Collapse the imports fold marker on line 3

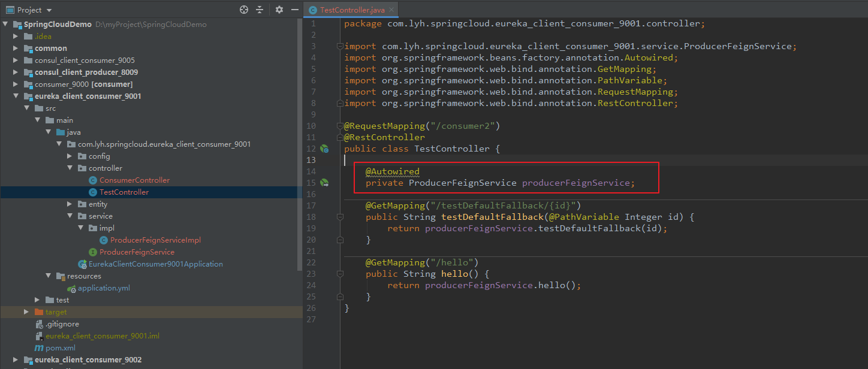[x=339, y=46]
